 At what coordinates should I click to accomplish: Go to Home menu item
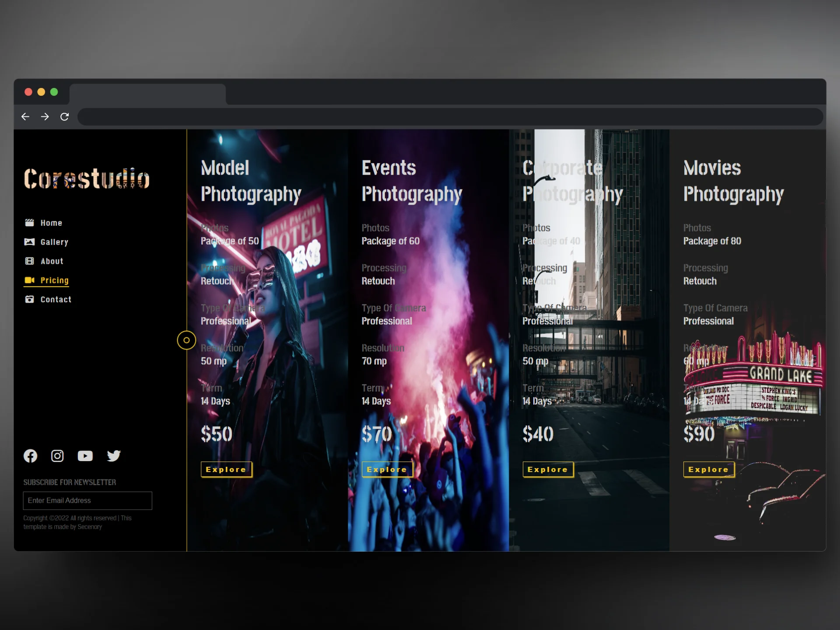pos(51,223)
